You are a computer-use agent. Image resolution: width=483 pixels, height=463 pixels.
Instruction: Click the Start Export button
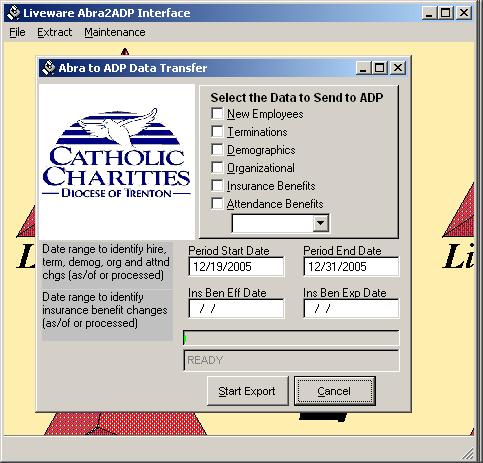pyautogui.click(x=247, y=391)
